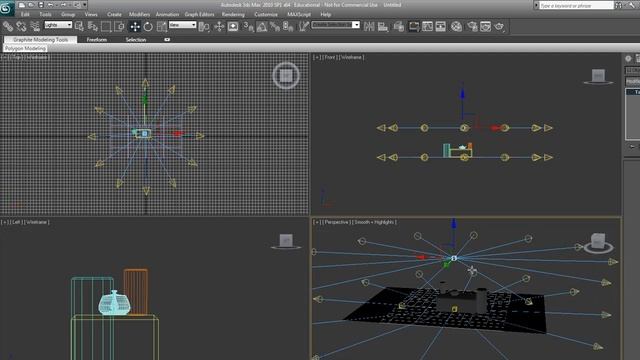The image size is (640, 360).
Task: Click the Front viewport Wireframe label
Action: click(351, 57)
